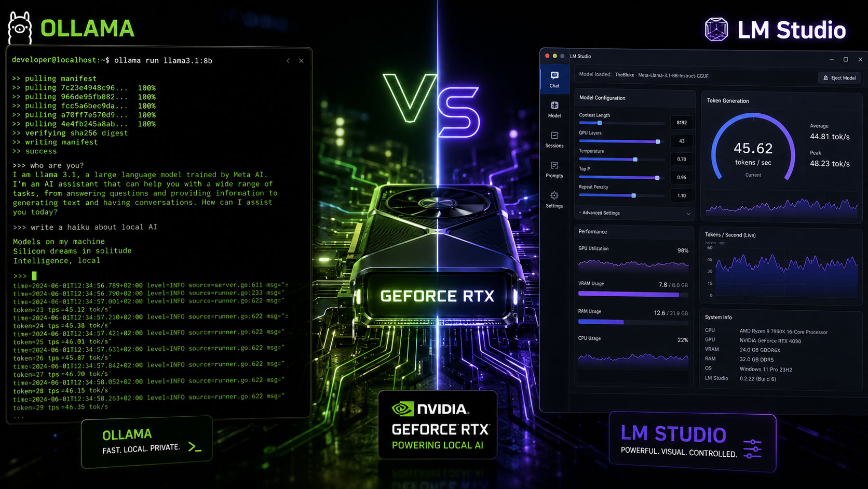Adjust the GPU Layers slider

(621, 141)
